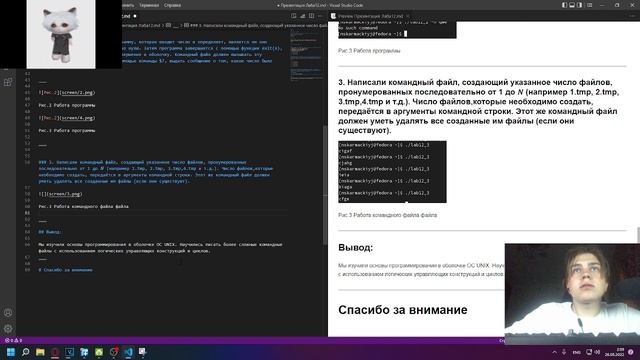640x360 pixels.
Task: Open the editor More Actions ellipsis
Action: [x=320, y=16]
